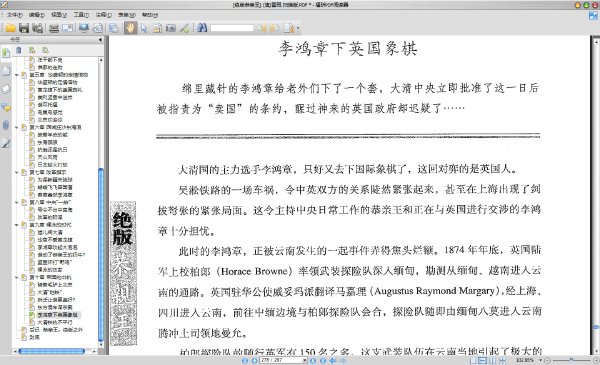The image size is (600, 365).
Task: Collapse the 第九章 bookmark node
Action: (x=17, y=225)
